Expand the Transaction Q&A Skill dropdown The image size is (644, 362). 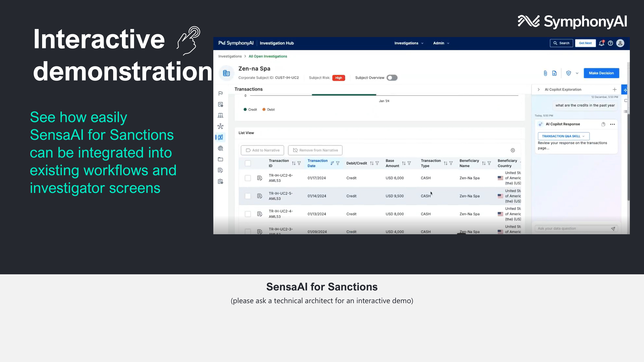[563, 136]
